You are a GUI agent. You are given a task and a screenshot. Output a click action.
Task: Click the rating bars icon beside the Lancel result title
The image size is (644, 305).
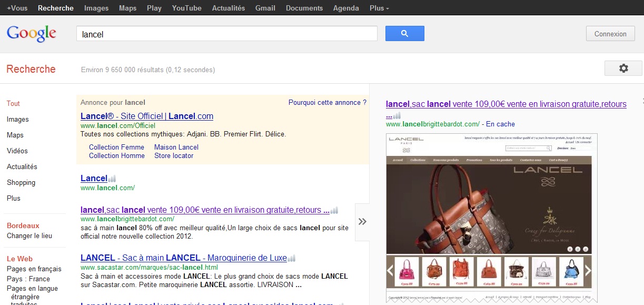tap(112, 179)
